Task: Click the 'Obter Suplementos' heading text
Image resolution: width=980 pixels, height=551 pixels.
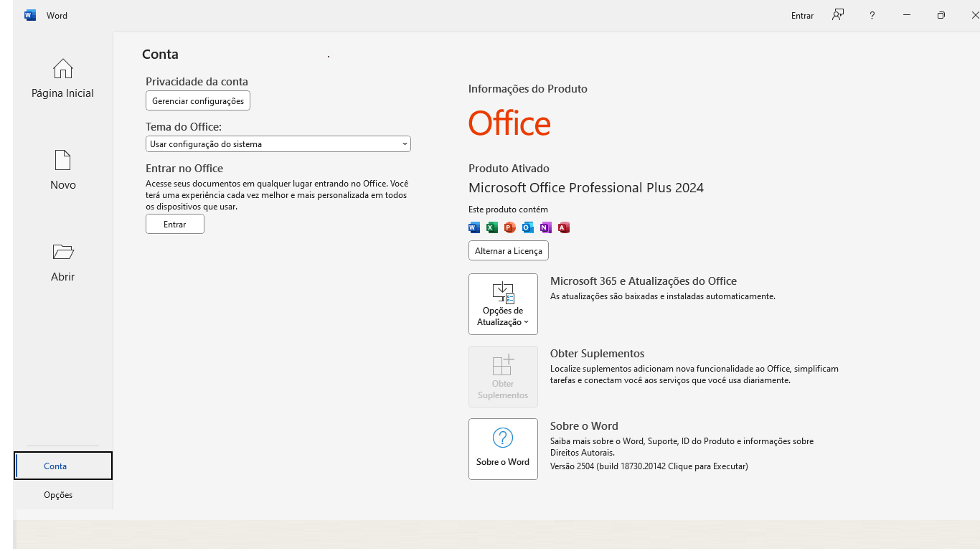Action: pos(598,354)
